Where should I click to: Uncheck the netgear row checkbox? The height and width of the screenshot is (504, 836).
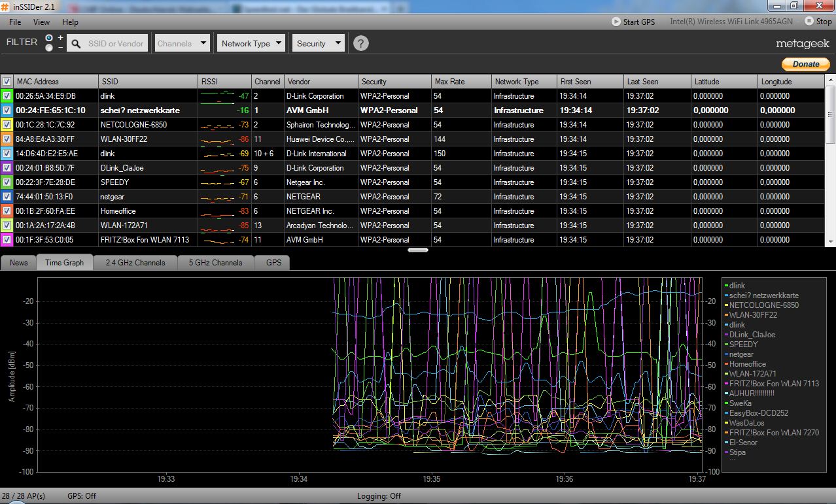[x=7, y=197]
